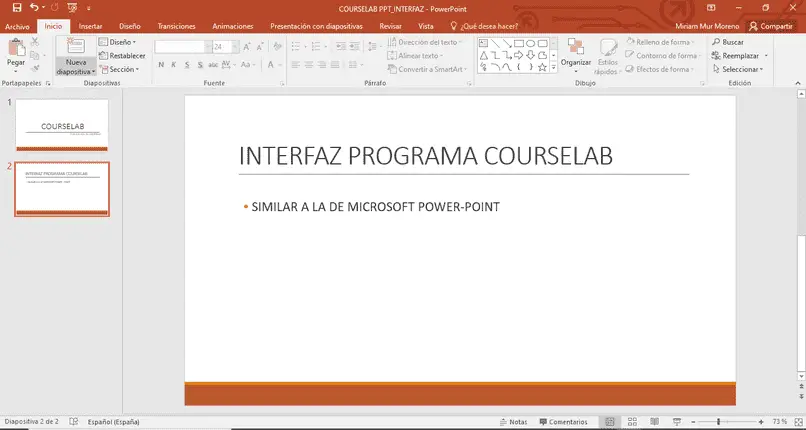Open the Animaciones tab

click(x=233, y=26)
